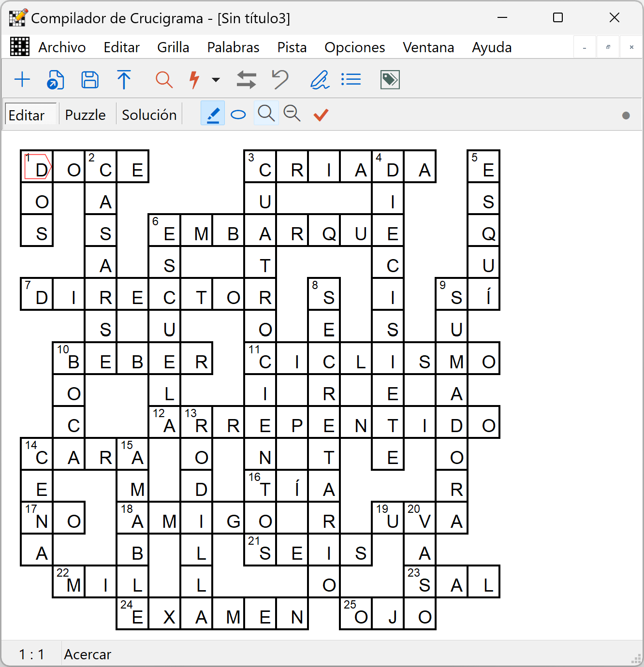Open the Grilla menu
The width and height of the screenshot is (644, 667).
(173, 47)
